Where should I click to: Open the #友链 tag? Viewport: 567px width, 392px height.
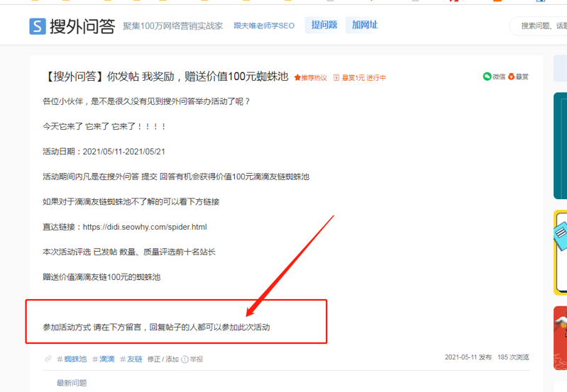(131, 359)
